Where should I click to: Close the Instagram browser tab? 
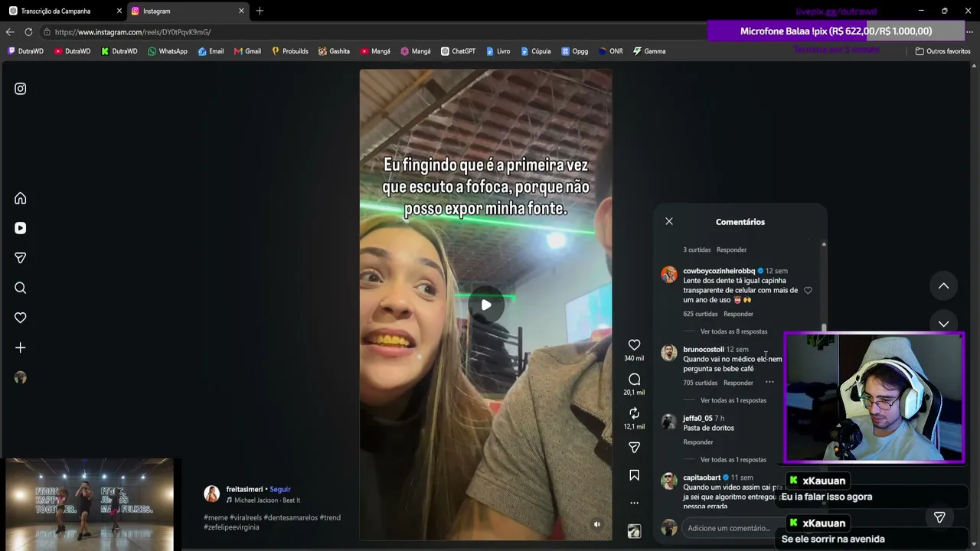241,11
